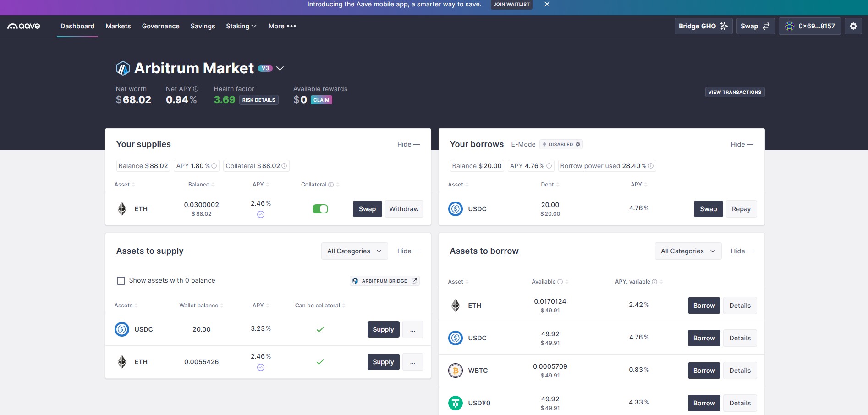Image resolution: width=868 pixels, height=415 pixels.
Task: Click the USDT0 token icon
Action: tap(455, 403)
